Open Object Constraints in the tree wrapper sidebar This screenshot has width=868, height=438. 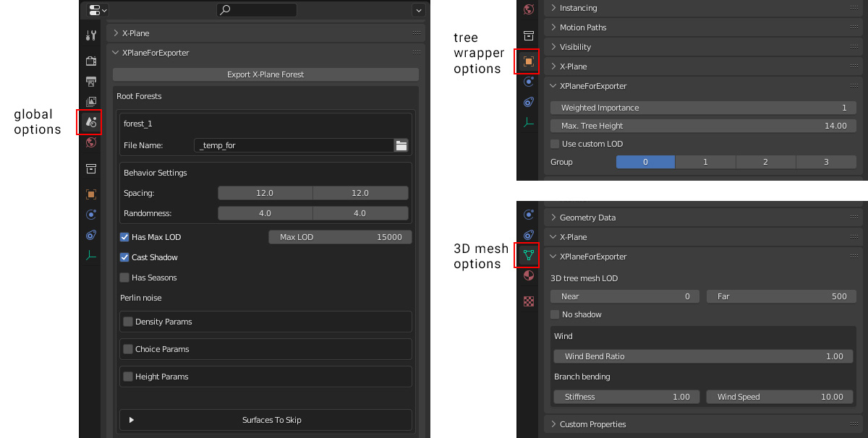click(529, 102)
